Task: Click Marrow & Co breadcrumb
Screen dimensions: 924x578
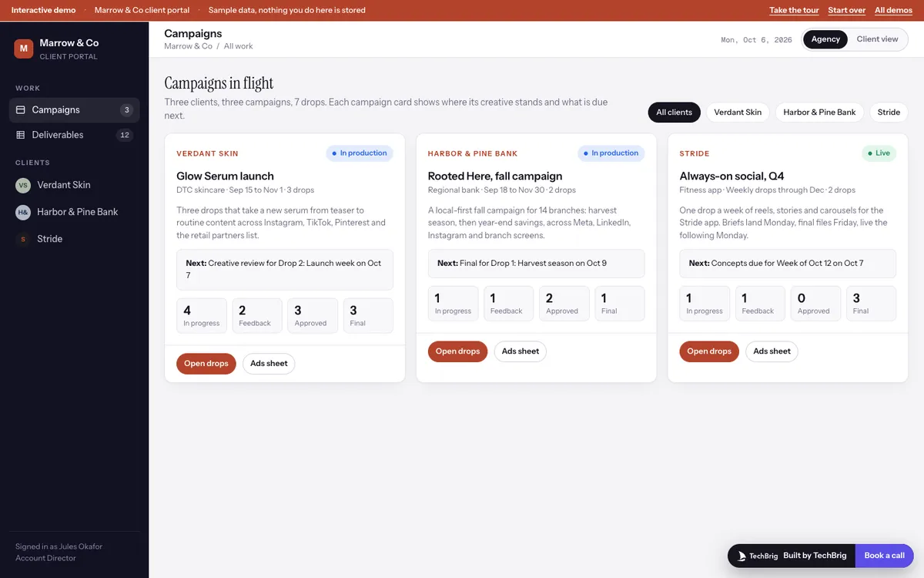Action: coord(188,46)
